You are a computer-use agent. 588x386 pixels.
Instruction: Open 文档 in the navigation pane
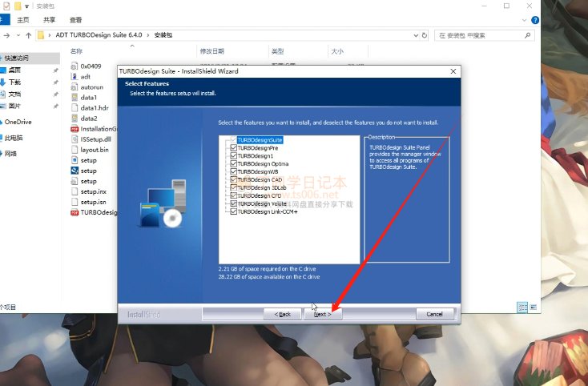pyautogui.click(x=14, y=94)
